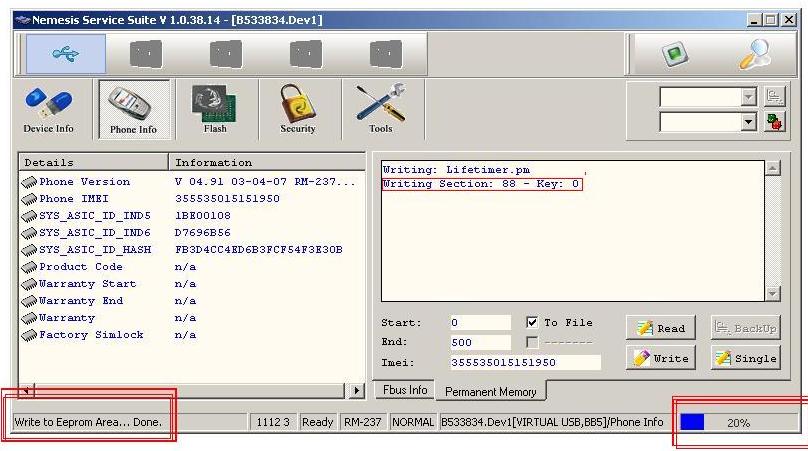Viewport: 808px width, 451px height.
Task: Open the Phone Info section
Action: (133, 110)
